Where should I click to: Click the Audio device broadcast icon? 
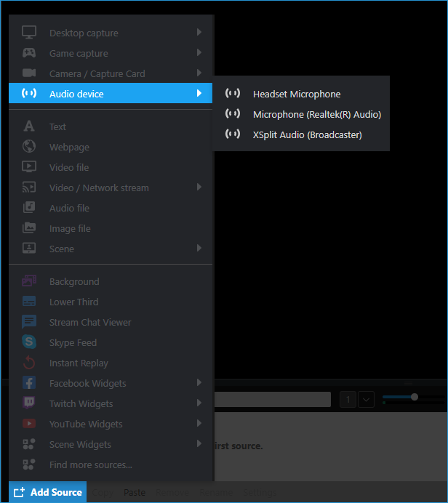29,93
